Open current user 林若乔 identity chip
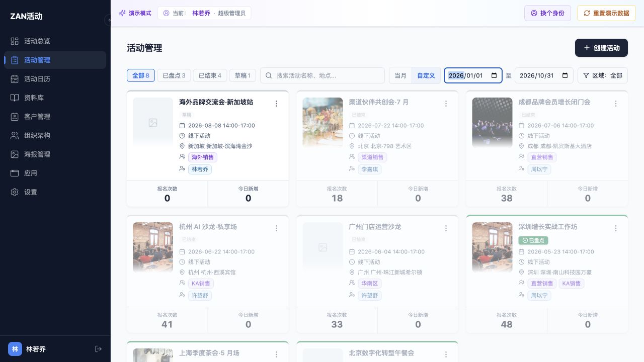 tap(204, 13)
